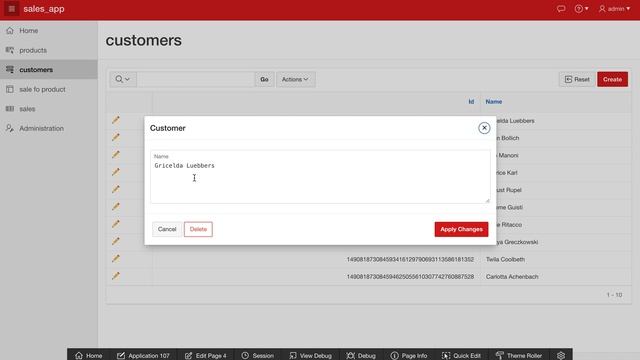Edit the Bollich row pencil icon
Viewport: 640px width, 360px height.
[x=116, y=137]
